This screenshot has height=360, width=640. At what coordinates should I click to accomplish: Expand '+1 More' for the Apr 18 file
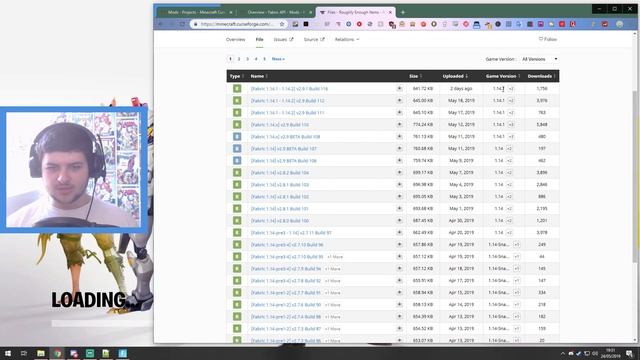click(333, 269)
